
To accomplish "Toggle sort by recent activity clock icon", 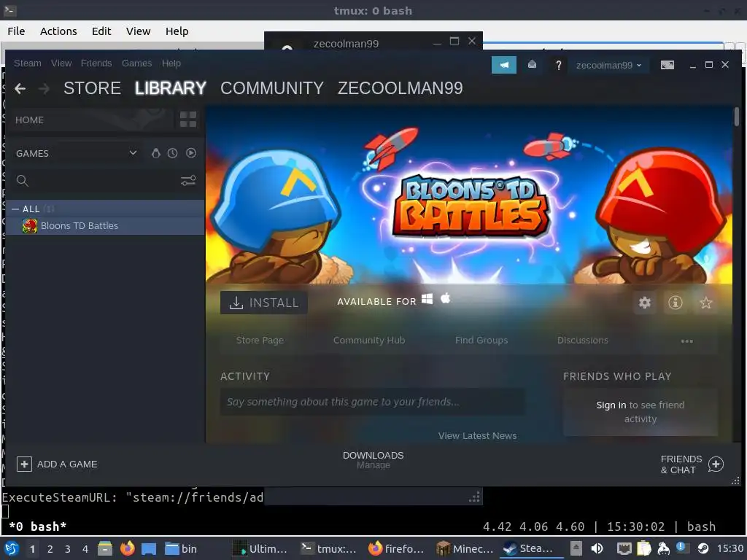I will point(172,153).
